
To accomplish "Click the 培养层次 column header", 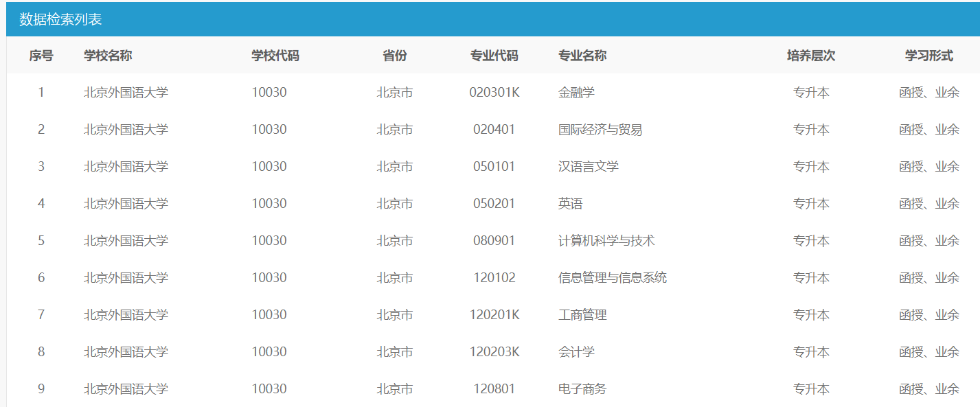I will [811, 56].
